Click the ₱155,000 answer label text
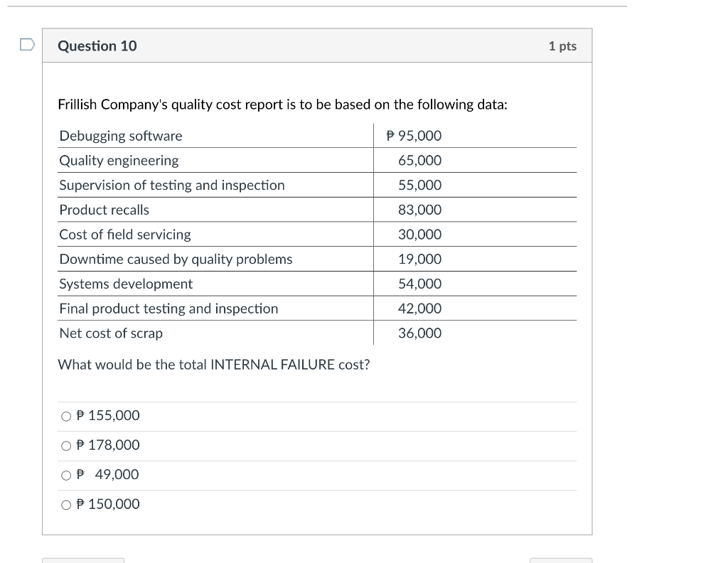Screen dimensions: 728x563 point(107,416)
